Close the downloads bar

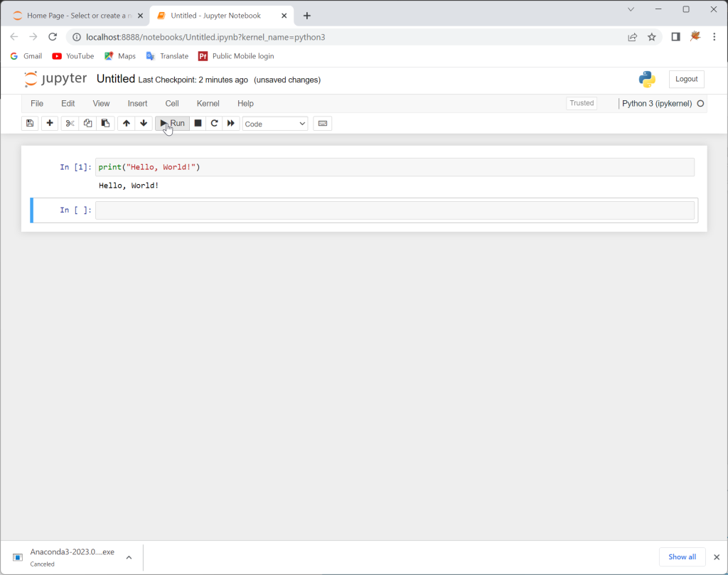pyautogui.click(x=717, y=557)
